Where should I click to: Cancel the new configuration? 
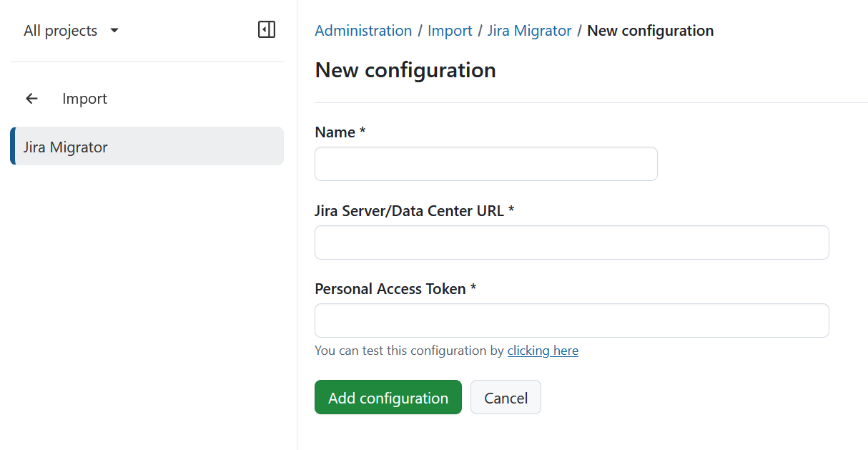(505, 397)
